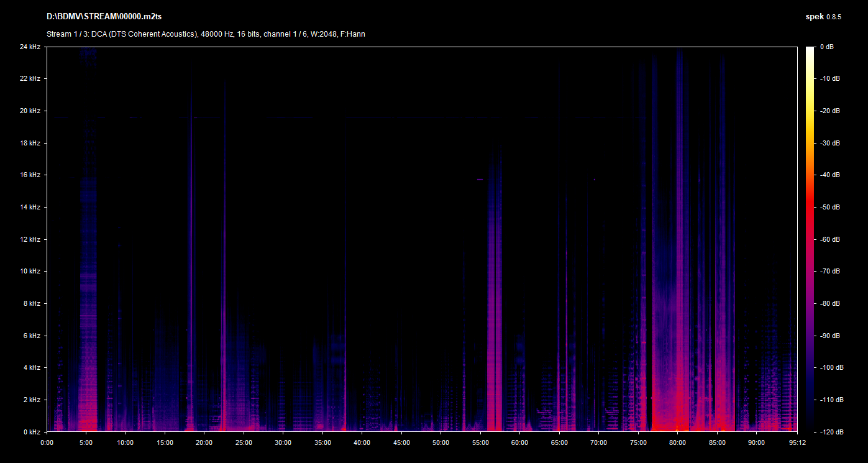The height and width of the screenshot is (463, 868).
Task: Click the DTS stream info text line
Action: click(x=206, y=34)
